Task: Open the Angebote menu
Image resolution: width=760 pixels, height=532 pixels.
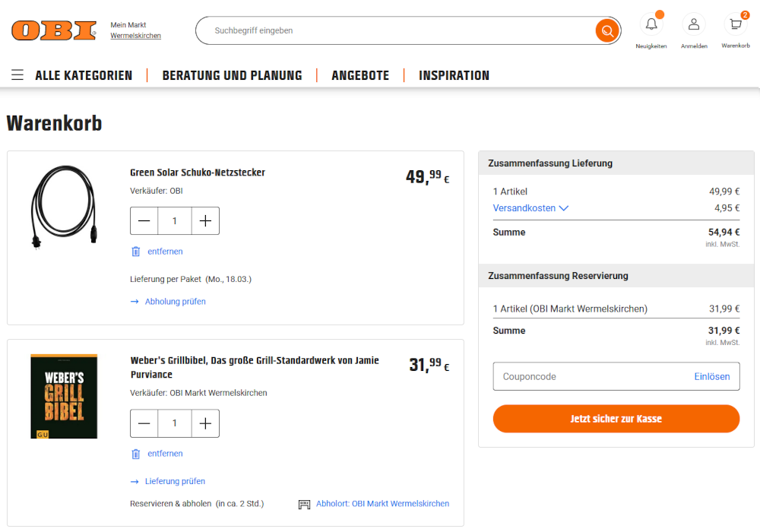Action: [360, 75]
